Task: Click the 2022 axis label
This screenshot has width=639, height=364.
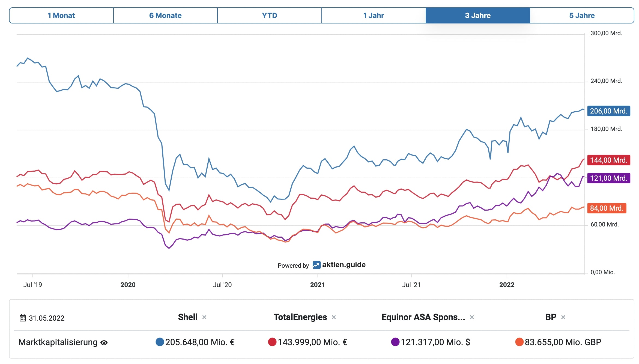Action: 507,285
